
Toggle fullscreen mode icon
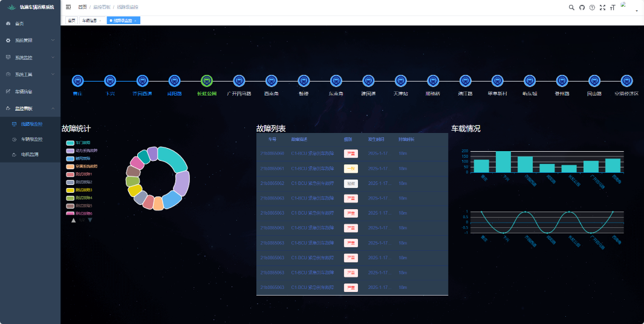click(602, 7)
